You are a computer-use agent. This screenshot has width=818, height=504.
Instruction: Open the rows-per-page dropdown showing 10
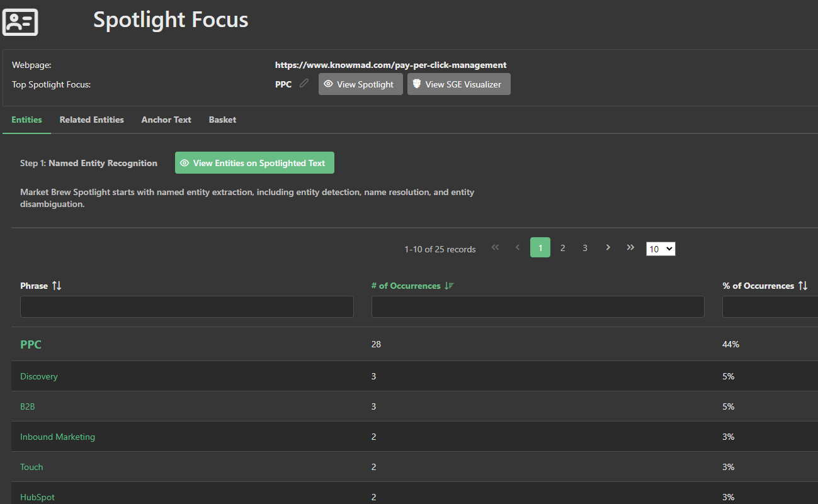point(661,249)
